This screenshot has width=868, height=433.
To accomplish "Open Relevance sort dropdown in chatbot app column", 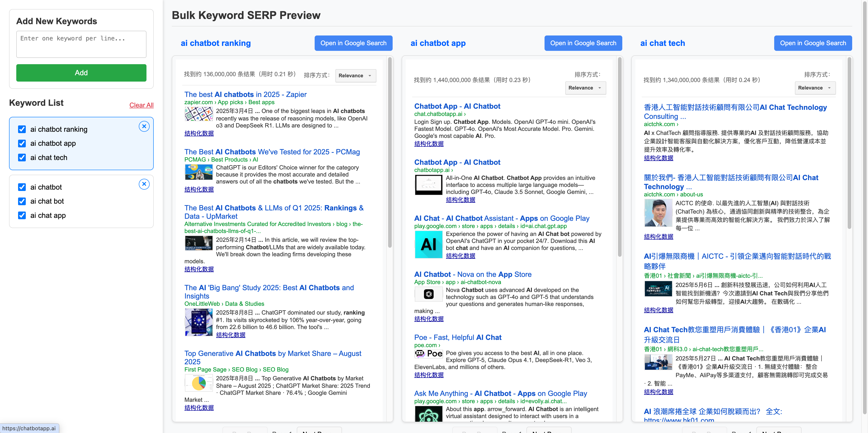I will tap(585, 88).
